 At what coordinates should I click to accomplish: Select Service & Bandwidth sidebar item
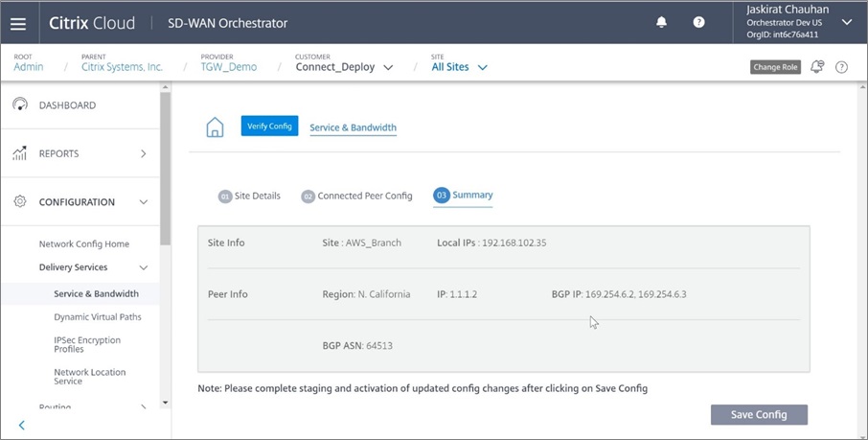tap(97, 293)
